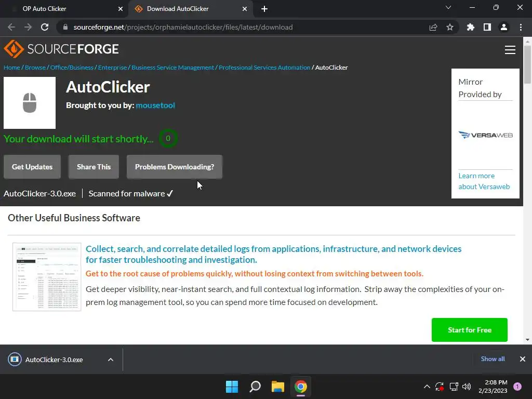
Task: Close the Download AutoClicker tab
Action: click(x=245, y=9)
